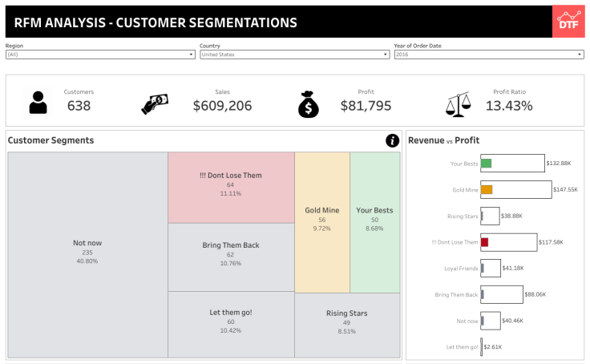Click the green Your Bests profit bar
This screenshot has width=590, height=364.
pos(486,164)
